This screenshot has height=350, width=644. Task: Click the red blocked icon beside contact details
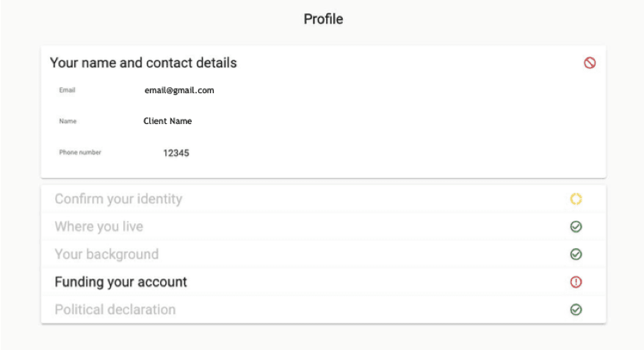pos(590,63)
